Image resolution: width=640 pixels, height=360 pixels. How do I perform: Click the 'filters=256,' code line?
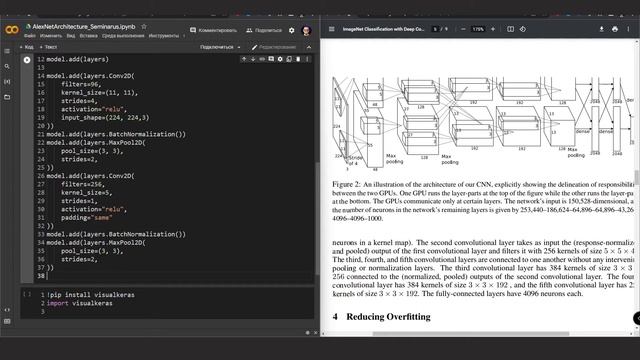(83, 184)
